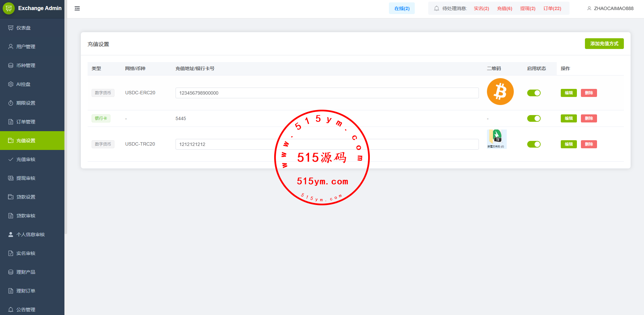Switch off the USDC-TRC20 enable toggle
Screen dimensions: 644x315
coord(534,144)
